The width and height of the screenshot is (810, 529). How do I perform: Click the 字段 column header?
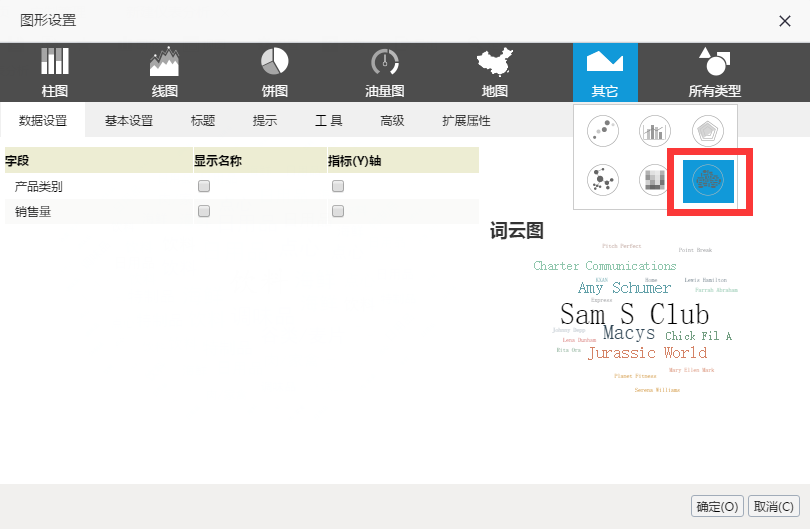[98, 160]
